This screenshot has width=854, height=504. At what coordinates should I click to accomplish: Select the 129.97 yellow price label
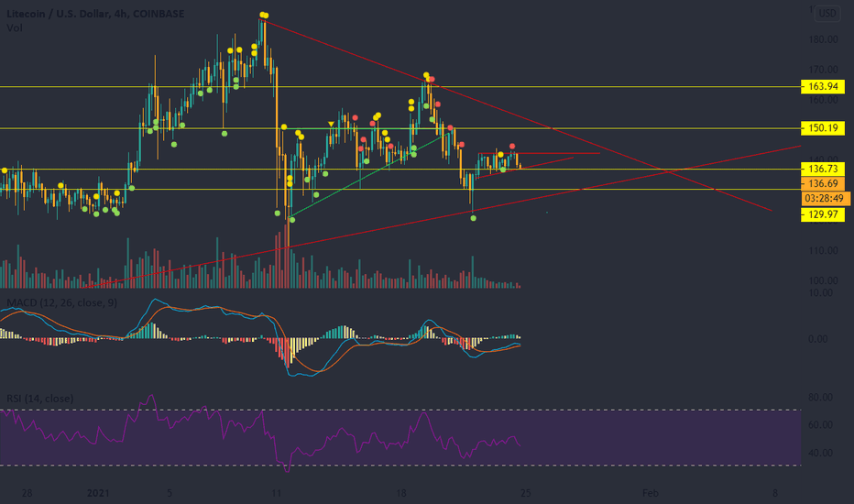pos(823,214)
